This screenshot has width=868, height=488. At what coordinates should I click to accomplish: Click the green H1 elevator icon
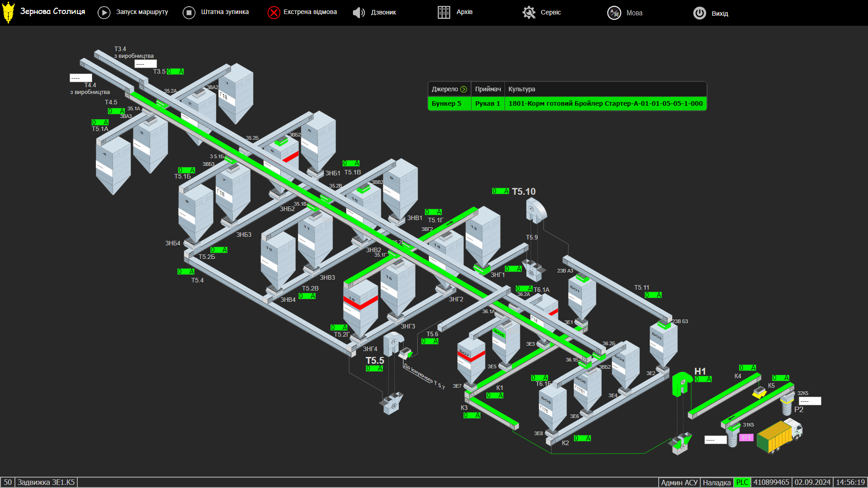point(681,383)
